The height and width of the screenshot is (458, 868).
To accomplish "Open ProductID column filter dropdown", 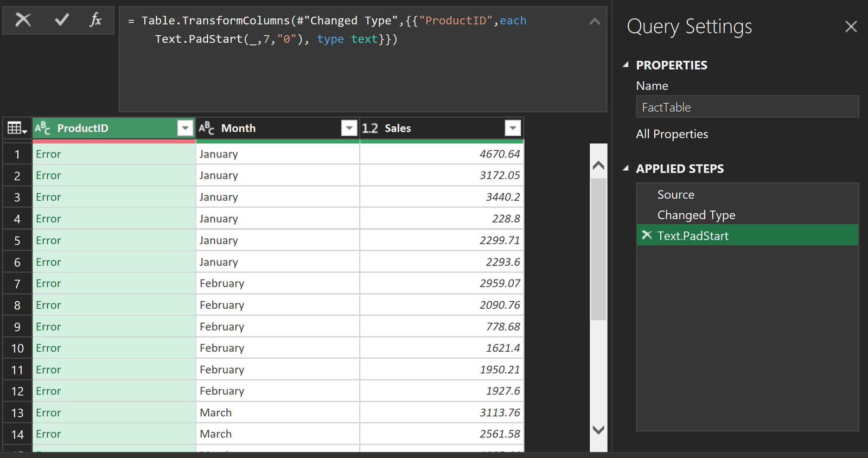I will 185,128.
